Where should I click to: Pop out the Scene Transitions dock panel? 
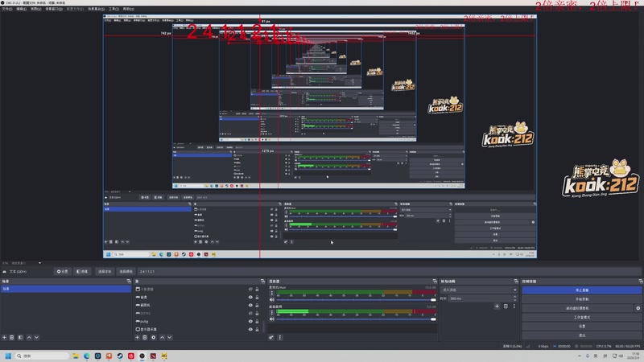coord(516,281)
